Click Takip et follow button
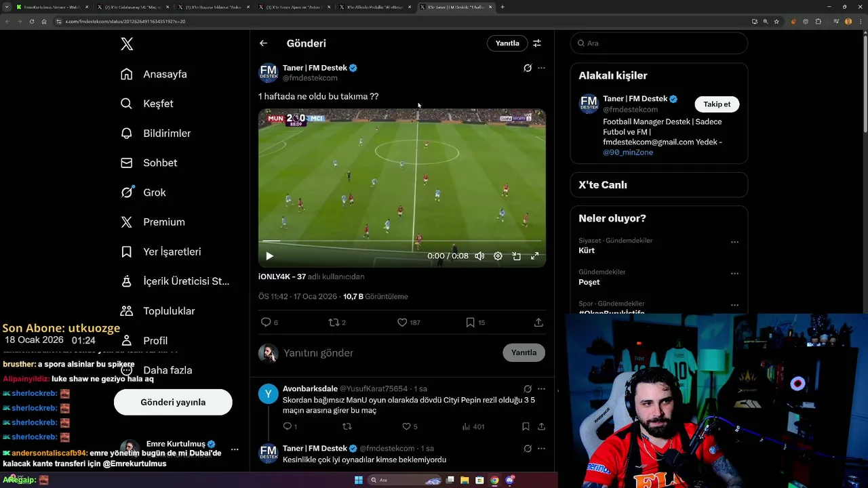868x488 pixels. tap(717, 104)
